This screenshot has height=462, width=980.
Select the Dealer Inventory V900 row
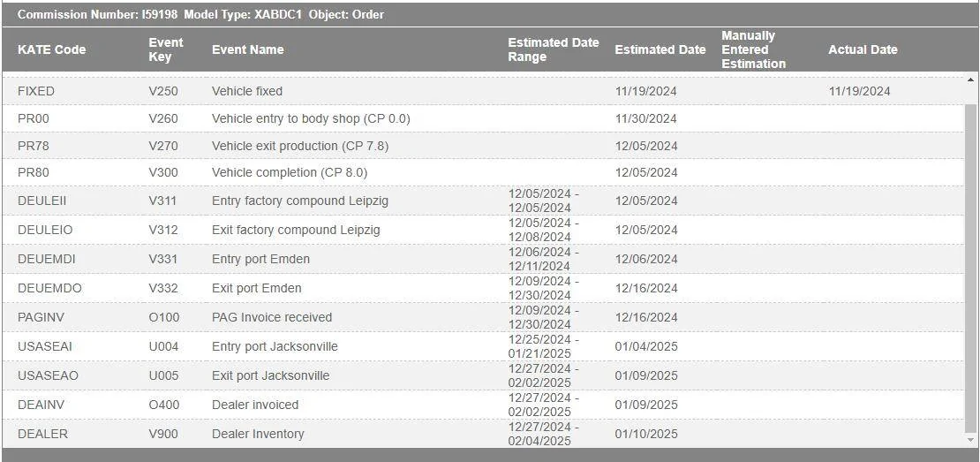[258, 434]
